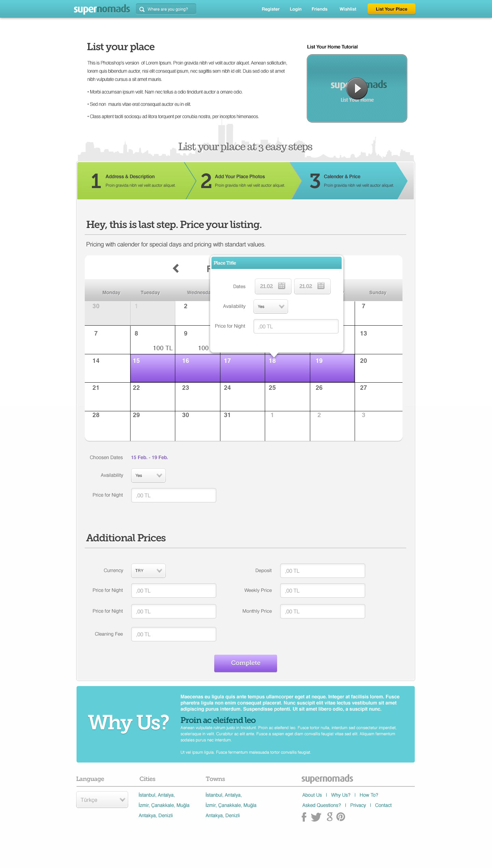The height and width of the screenshot is (868, 492).
Task: Open the Wishlist link in header
Action: [x=348, y=9]
